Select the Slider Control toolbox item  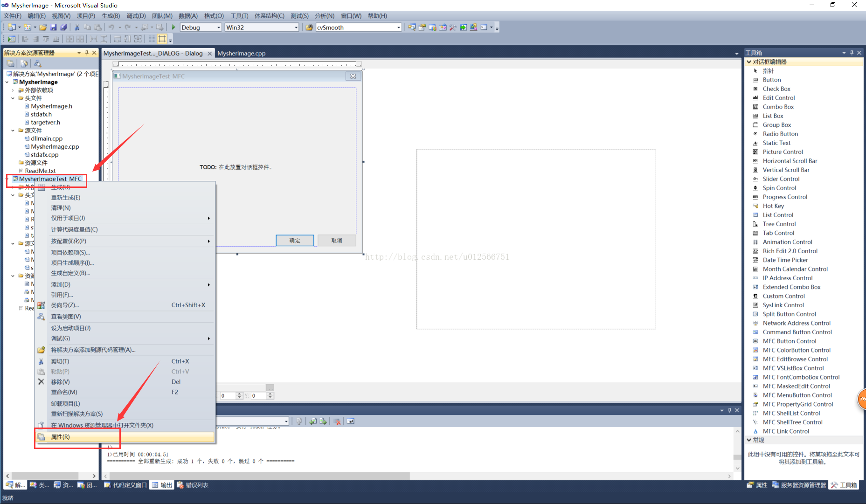tap(781, 179)
